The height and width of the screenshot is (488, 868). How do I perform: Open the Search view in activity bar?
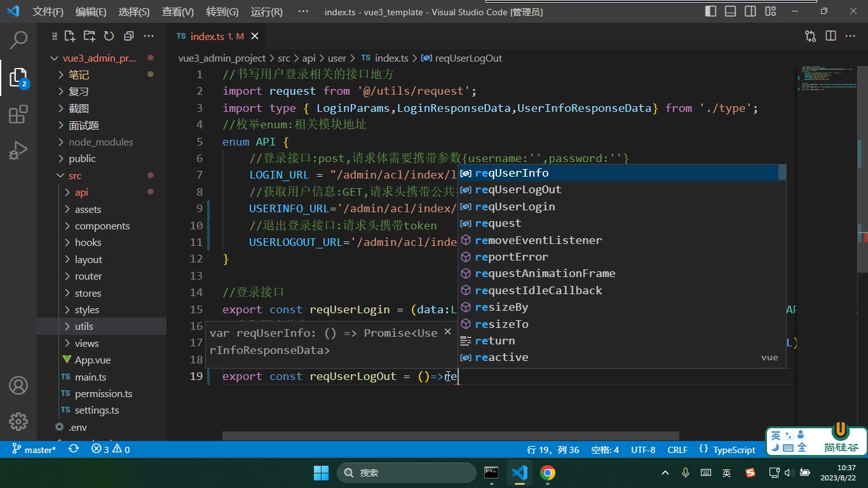point(18,40)
